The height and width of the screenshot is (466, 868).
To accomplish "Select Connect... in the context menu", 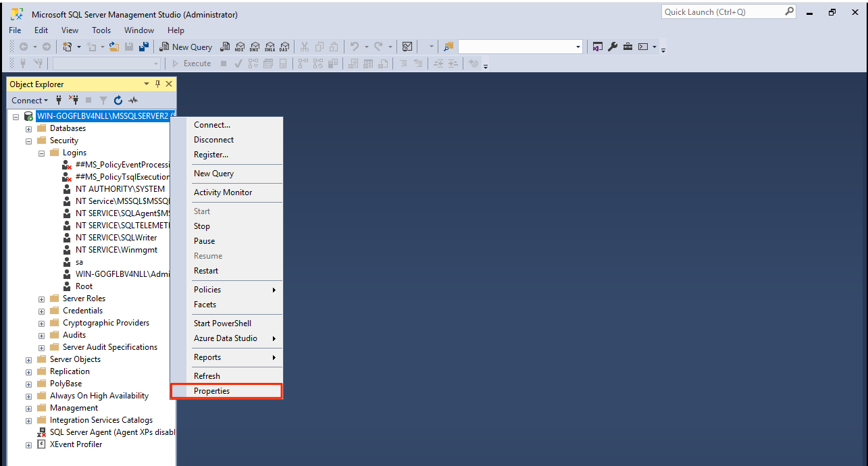I will (226, 125).
